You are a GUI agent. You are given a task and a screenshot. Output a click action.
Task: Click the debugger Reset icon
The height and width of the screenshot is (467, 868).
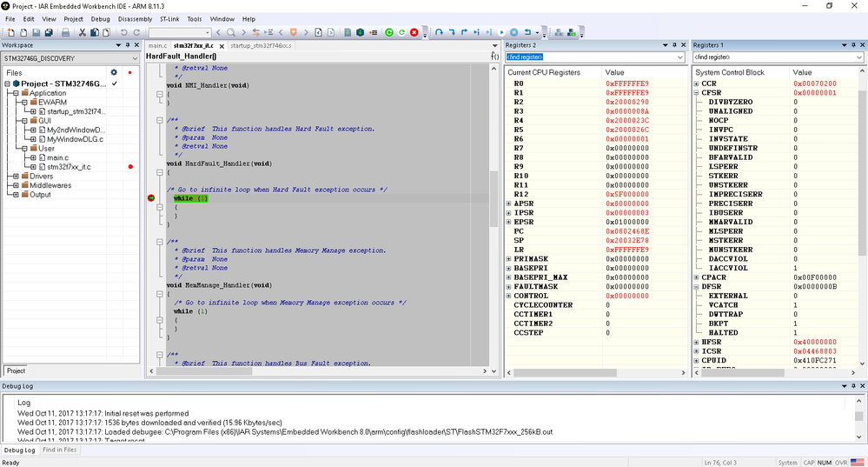point(527,33)
